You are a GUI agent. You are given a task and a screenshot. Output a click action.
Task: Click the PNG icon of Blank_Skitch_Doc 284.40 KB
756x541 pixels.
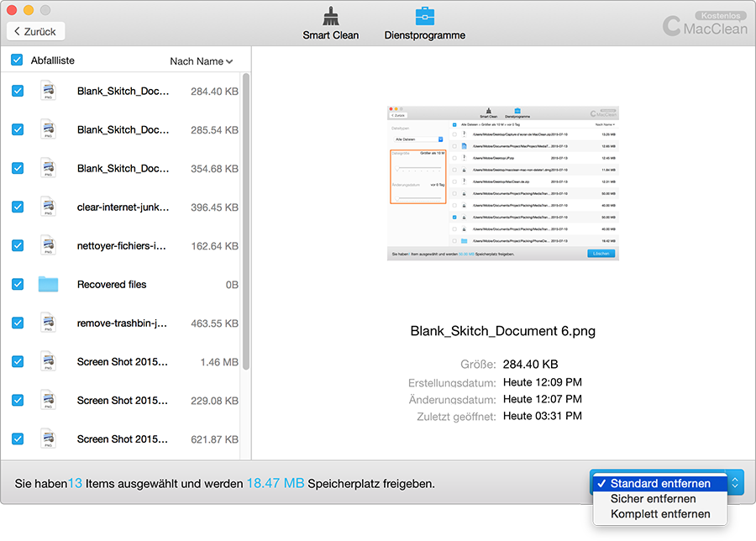[48, 91]
